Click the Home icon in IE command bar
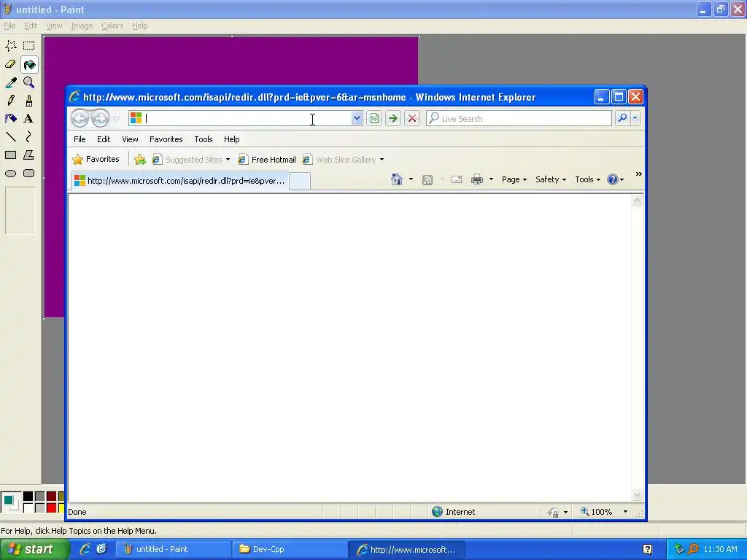This screenshot has height=560, width=747. point(397,179)
